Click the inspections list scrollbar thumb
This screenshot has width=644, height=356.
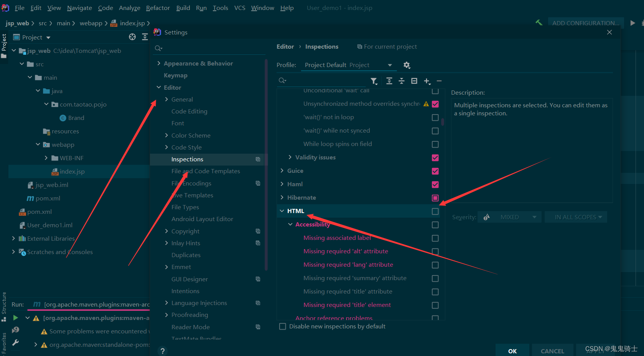(443, 122)
